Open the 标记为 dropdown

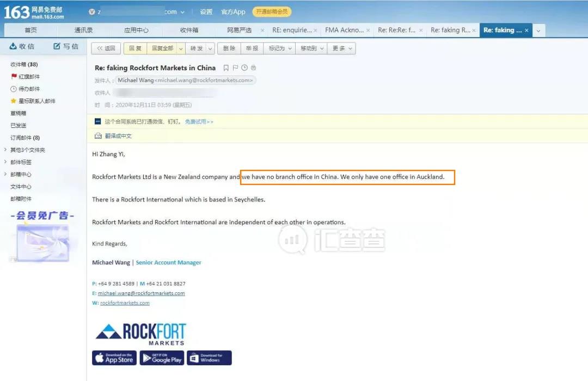(280, 48)
